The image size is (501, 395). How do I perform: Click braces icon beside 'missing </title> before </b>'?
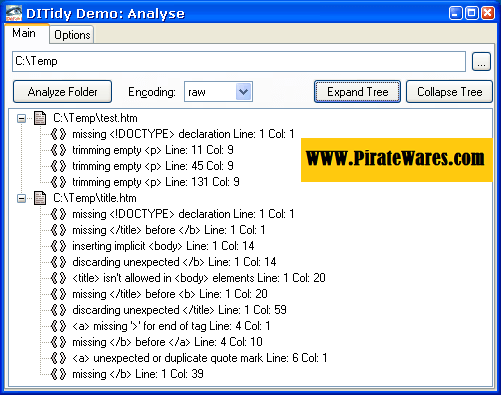coord(58,230)
